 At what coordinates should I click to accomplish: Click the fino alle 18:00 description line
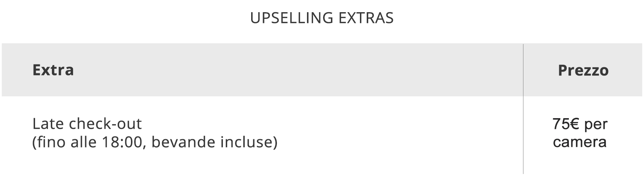155,142
